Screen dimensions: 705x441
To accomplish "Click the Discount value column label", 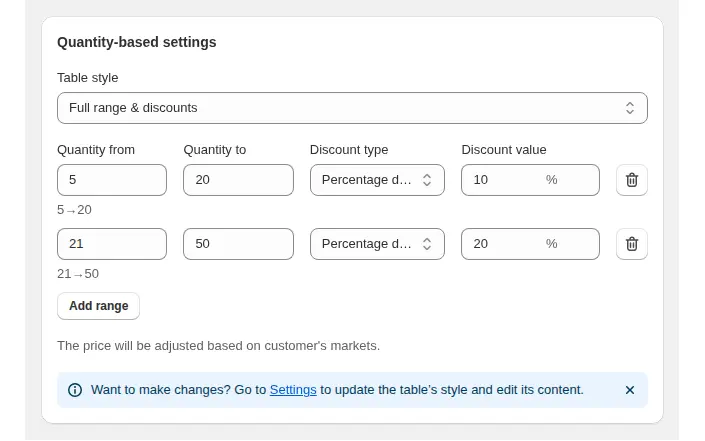I will [504, 150].
